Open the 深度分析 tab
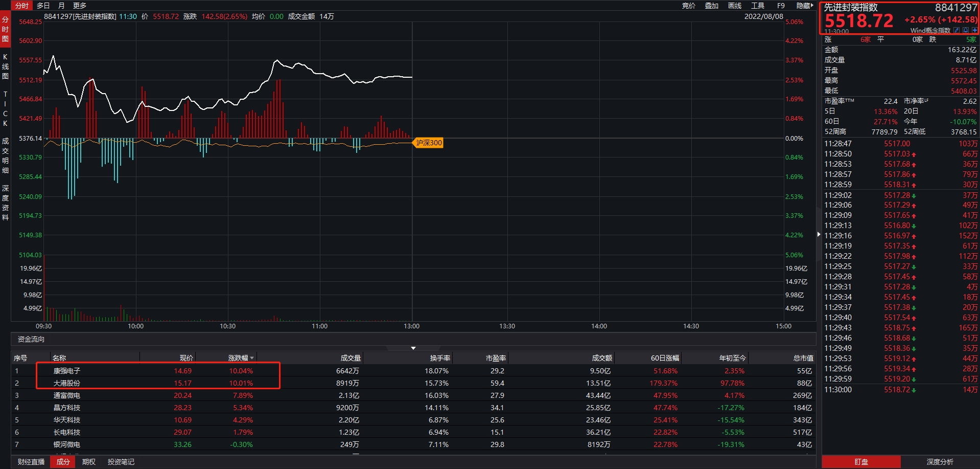Screen dimensions: 980x469 (x=940, y=462)
